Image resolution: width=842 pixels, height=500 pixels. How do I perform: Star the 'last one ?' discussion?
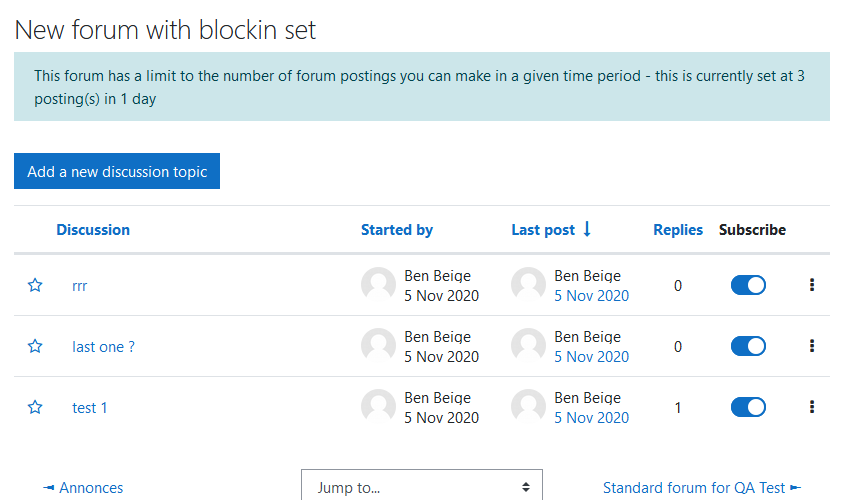pyautogui.click(x=35, y=346)
